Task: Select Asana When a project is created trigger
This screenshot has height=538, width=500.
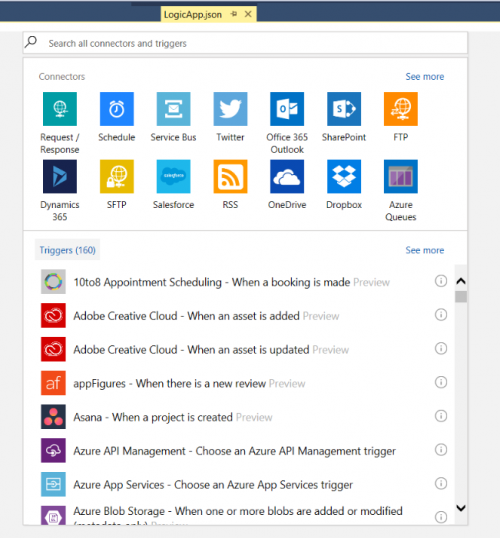Action: tap(173, 417)
